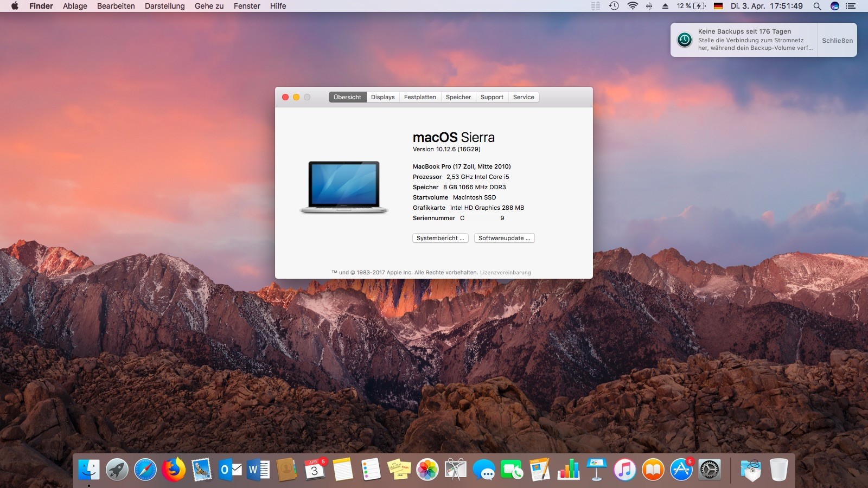868x488 pixels.
Task: Click the Time Machine menu bar icon
Action: (614, 6)
